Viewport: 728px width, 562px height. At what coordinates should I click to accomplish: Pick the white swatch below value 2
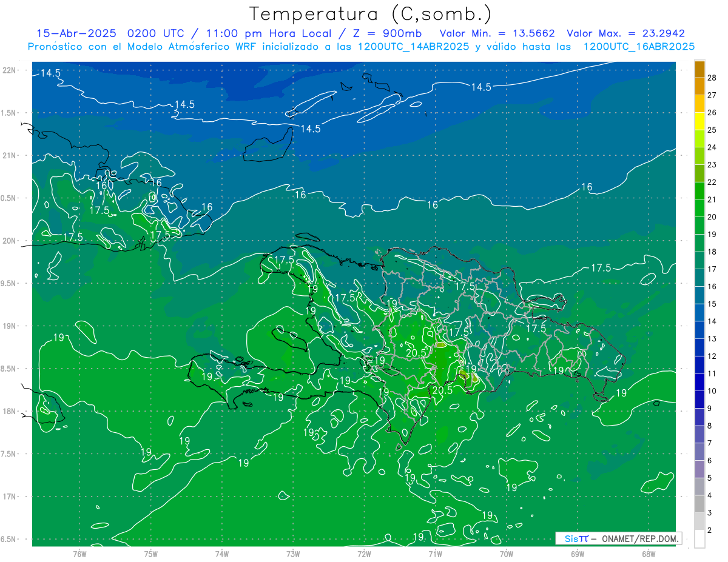pyautogui.click(x=699, y=539)
